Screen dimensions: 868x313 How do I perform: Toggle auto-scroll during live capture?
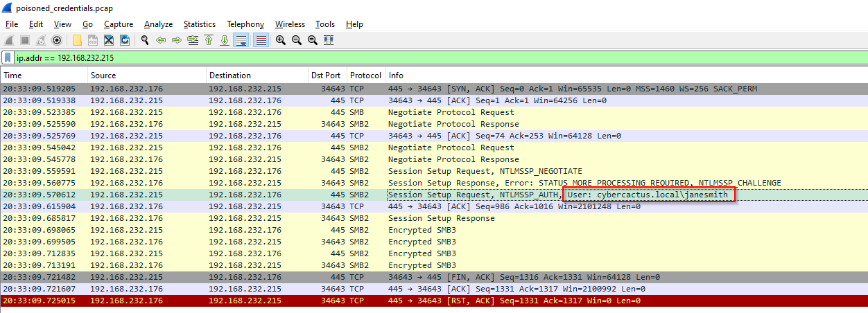(x=241, y=40)
